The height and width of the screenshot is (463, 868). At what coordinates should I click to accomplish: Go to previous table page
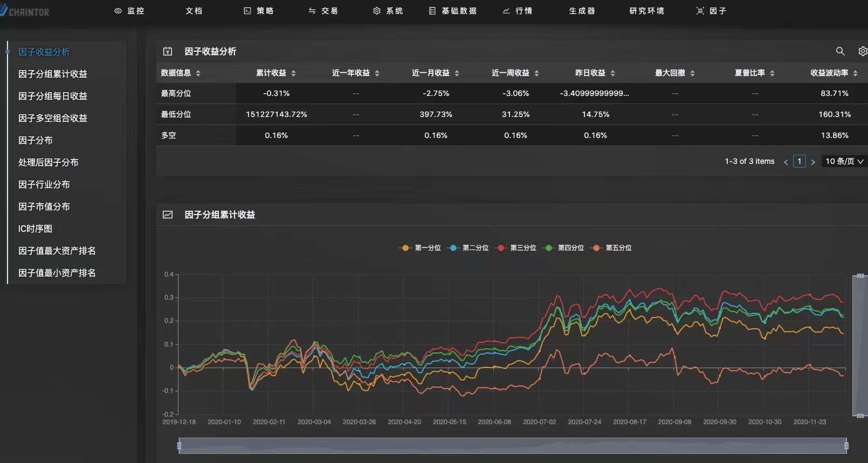(x=786, y=162)
